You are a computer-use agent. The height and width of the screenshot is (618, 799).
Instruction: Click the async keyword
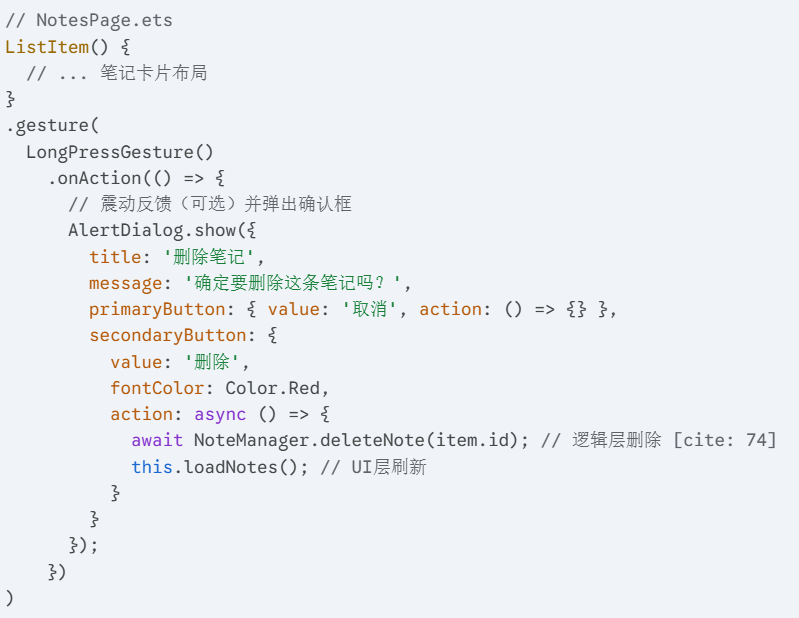220,414
